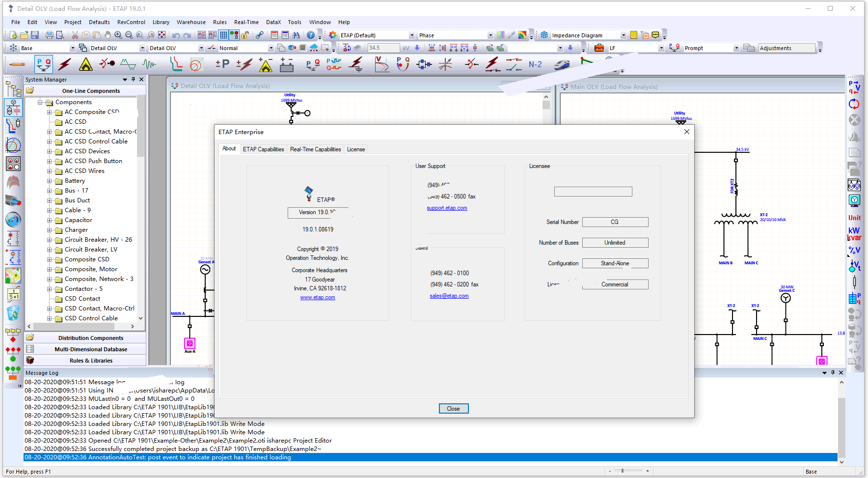Click the 34.5 kV input field
The image size is (868, 478).
383,48
